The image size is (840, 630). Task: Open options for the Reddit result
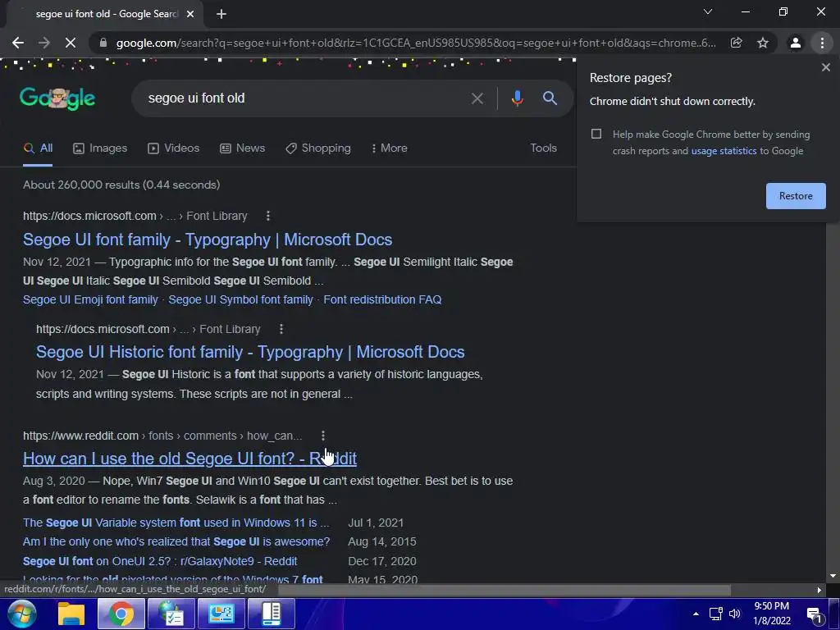coord(323,436)
